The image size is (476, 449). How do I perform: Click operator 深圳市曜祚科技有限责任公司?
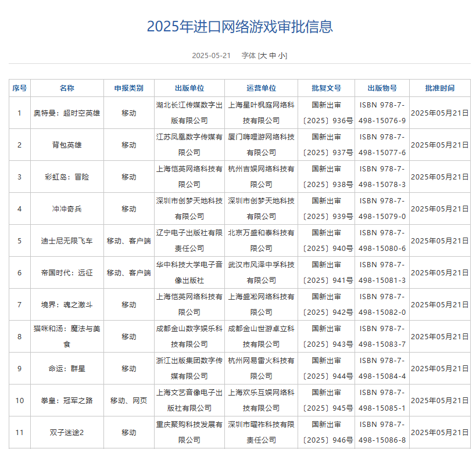[261, 432]
